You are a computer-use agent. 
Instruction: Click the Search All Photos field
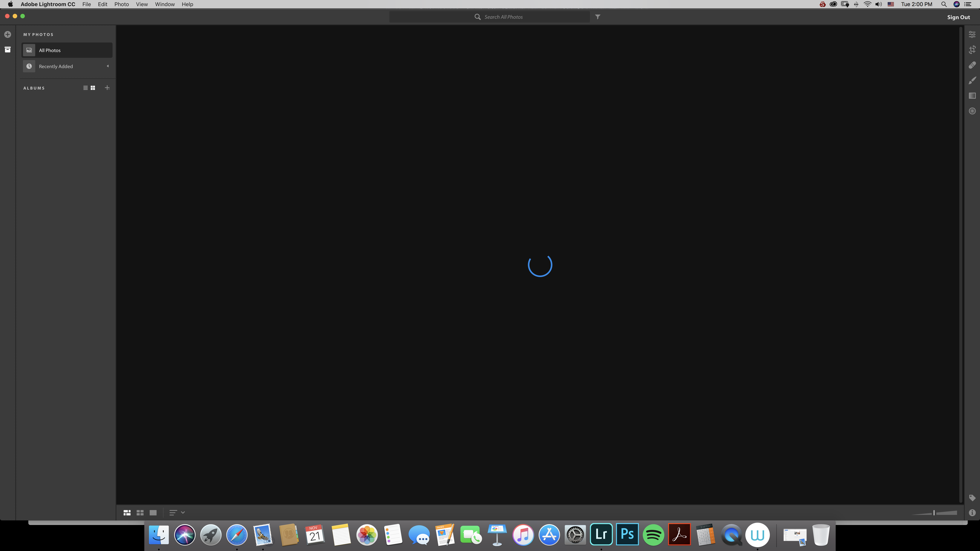coord(489,17)
